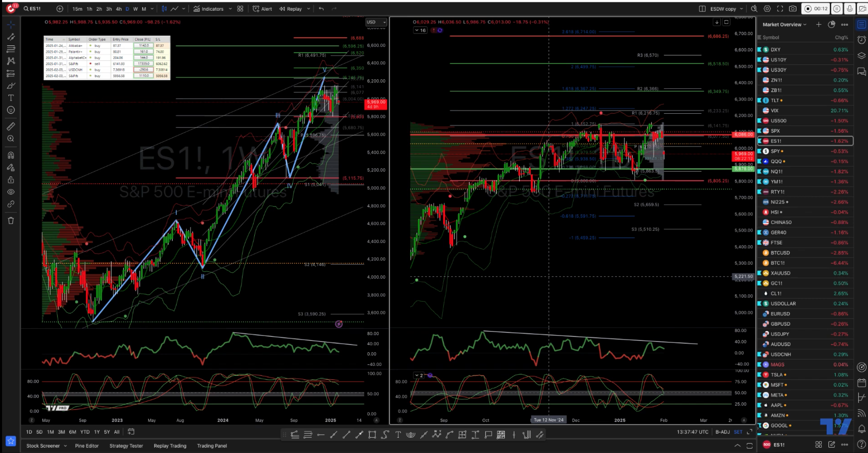This screenshot has height=453, width=868.
Task: Expand the Replay dropdown arrow
Action: tap(308, 9)
